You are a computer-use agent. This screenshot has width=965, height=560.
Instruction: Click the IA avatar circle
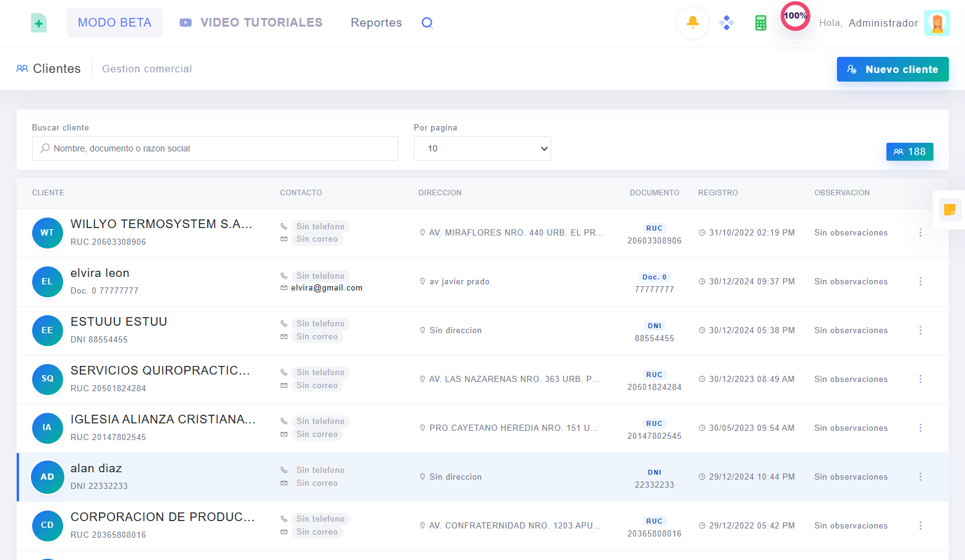coord(48,428)
